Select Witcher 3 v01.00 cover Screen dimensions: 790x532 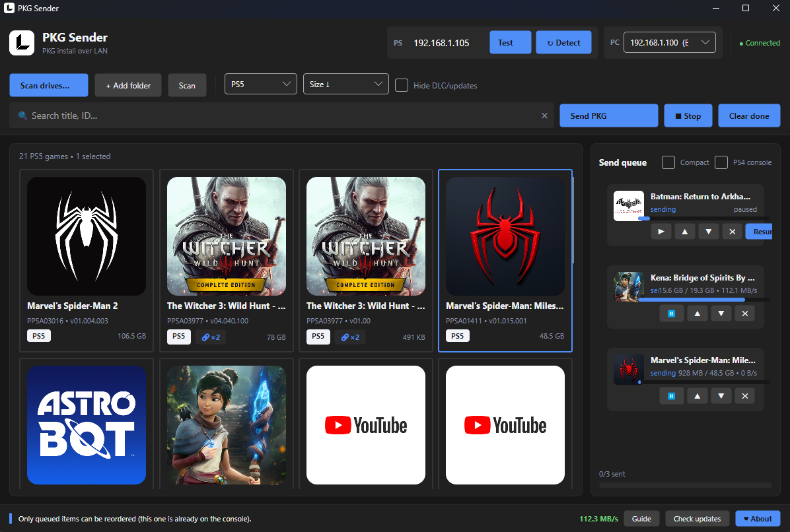[366, 236]
